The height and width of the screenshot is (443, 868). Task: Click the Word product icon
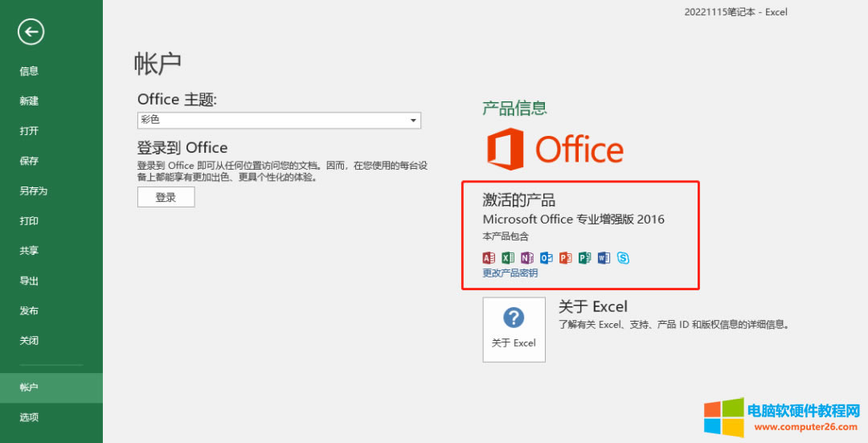pos(604,257)
